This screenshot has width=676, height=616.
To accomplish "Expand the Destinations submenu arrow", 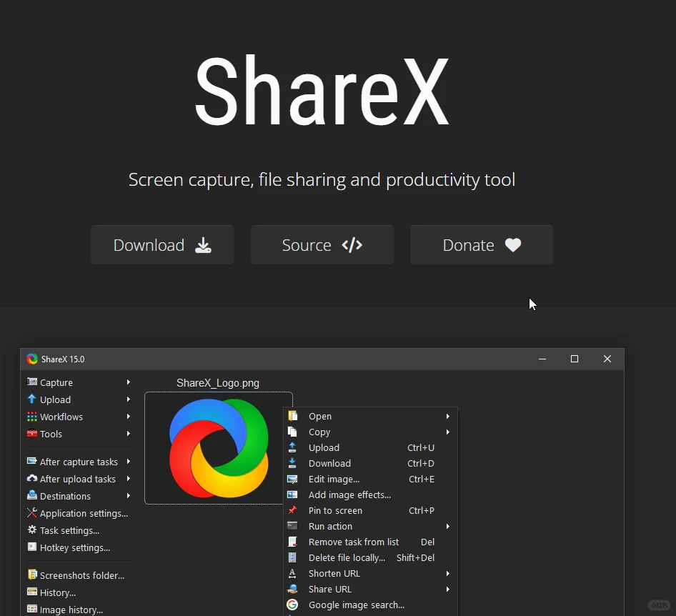I will click(129, 496).
